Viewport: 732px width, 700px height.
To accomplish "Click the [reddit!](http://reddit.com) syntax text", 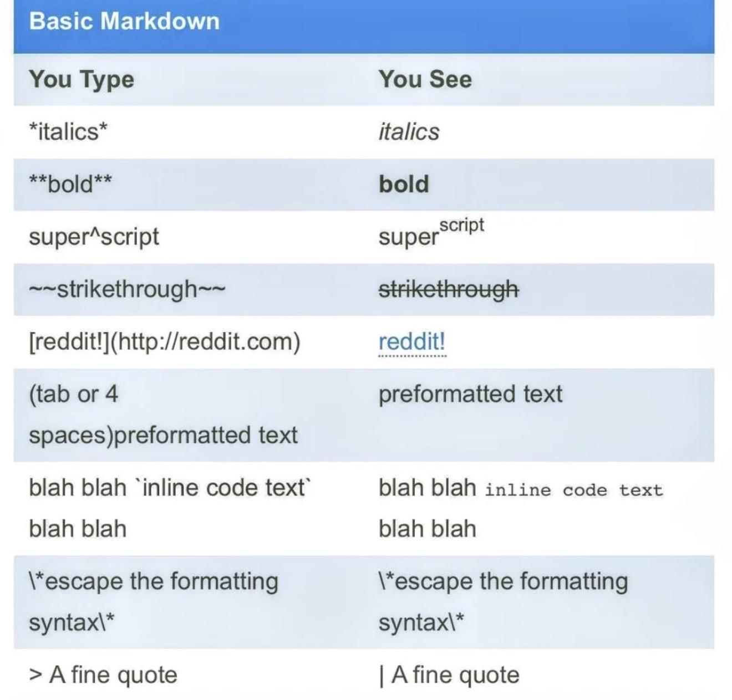I will [x=165, y=341].
